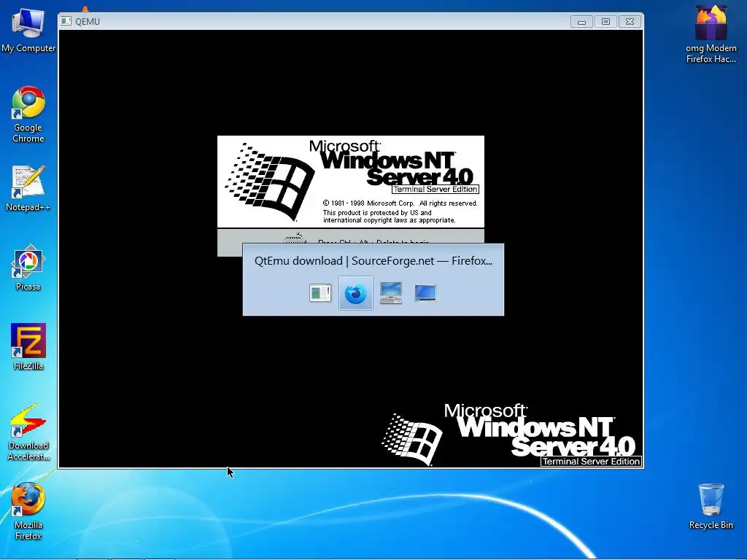Click the Windows NT Server logon banner
The width and height of the screenshot is (747, 560).
(x=351, y=182)
